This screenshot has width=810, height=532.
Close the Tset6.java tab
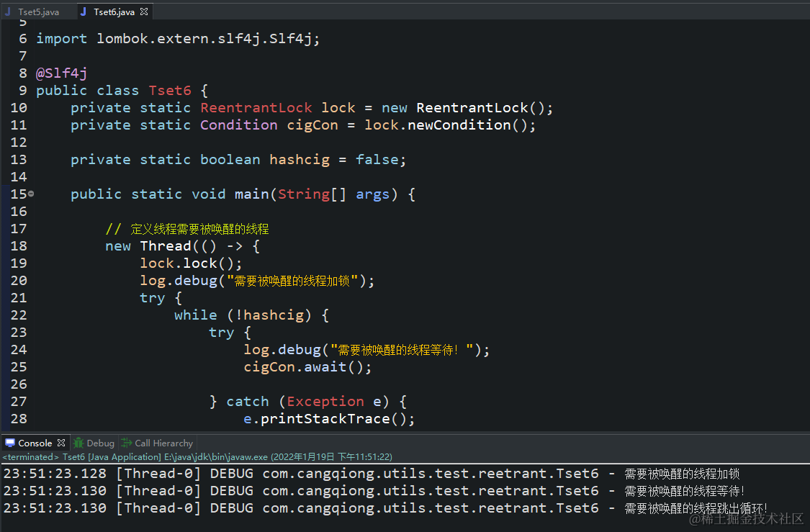click(x=144, y=12)
